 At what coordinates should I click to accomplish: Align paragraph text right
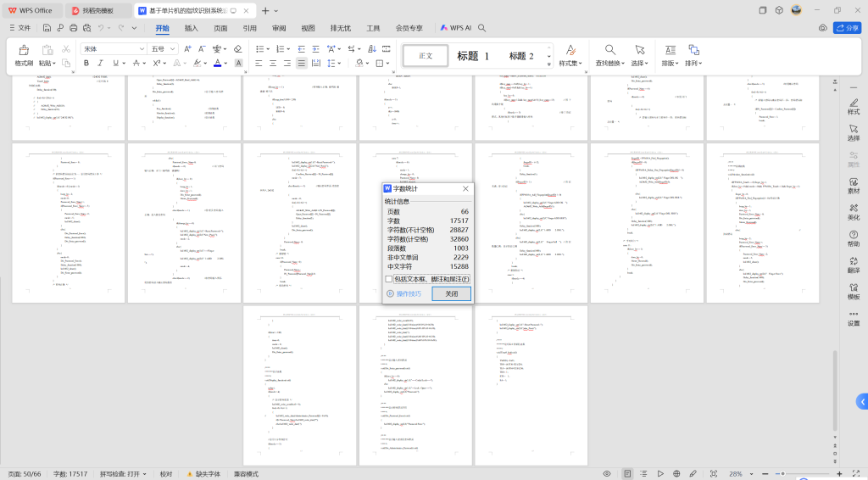287,63
